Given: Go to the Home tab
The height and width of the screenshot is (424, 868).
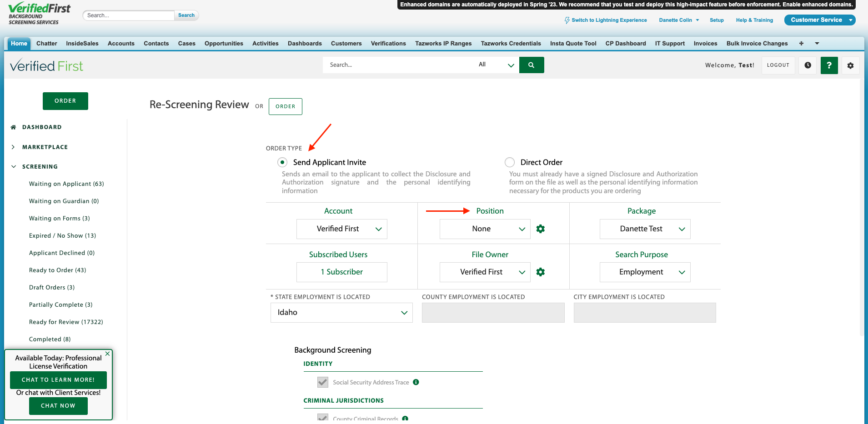Looking at the screenshot, I should pyautogui.click(x=19, y=44).
